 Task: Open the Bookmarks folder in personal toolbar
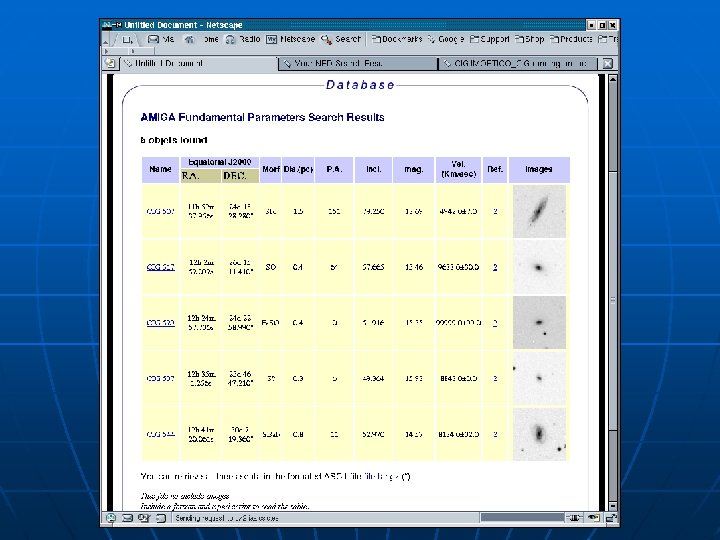pos(397,39)
